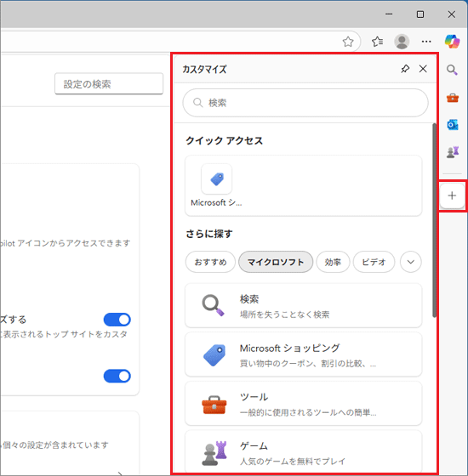The height and width of the screenshot is (476, 468).
Task: Open Settings and more ellipsis menu
Action: pyautogui.click(x=426, y=42)
